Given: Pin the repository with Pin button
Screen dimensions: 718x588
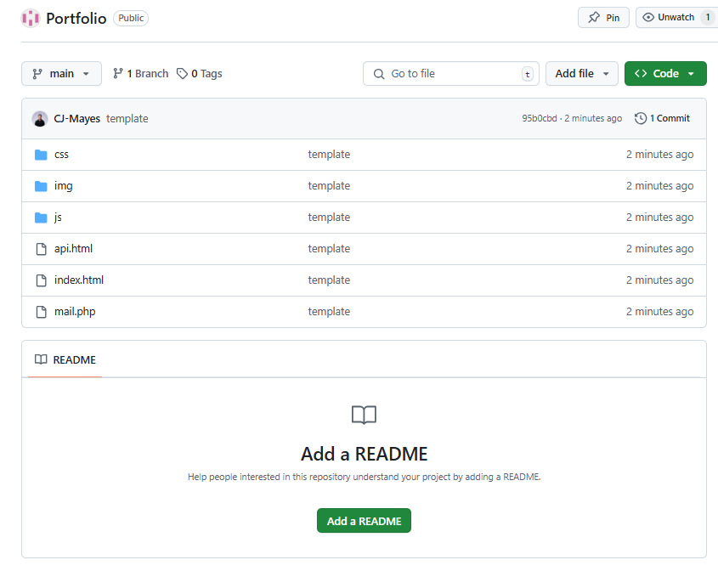Looking at the screenshot, I should (x=603, y=18).
